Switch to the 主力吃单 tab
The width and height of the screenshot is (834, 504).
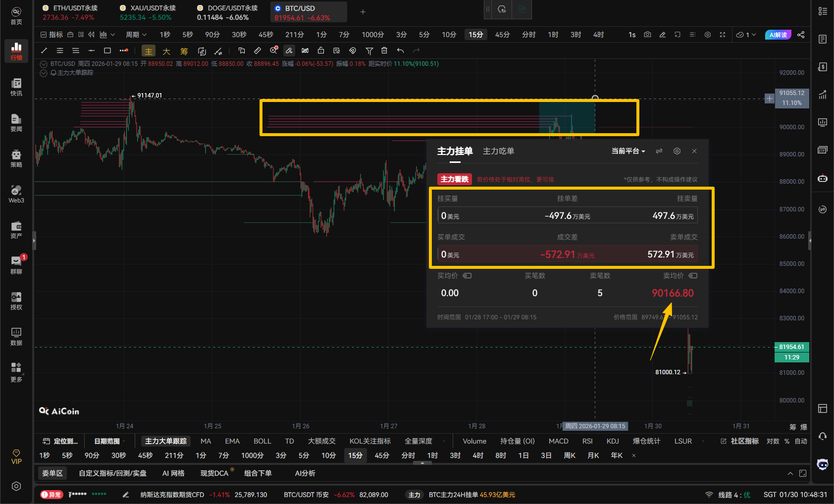click(498, 151)
